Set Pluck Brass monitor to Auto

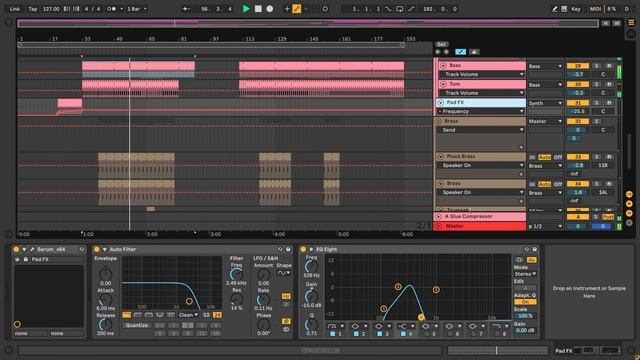(544, 157)
